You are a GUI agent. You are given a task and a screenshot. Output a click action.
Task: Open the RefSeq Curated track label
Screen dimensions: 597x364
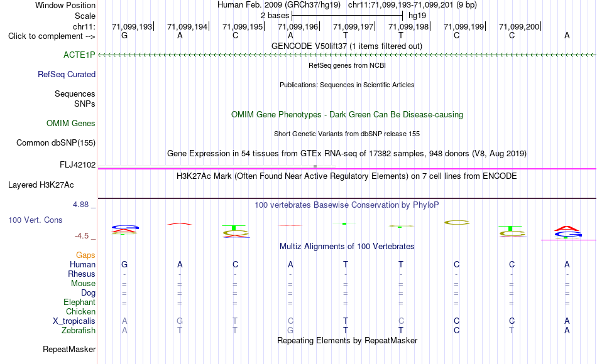click(67, 74)
